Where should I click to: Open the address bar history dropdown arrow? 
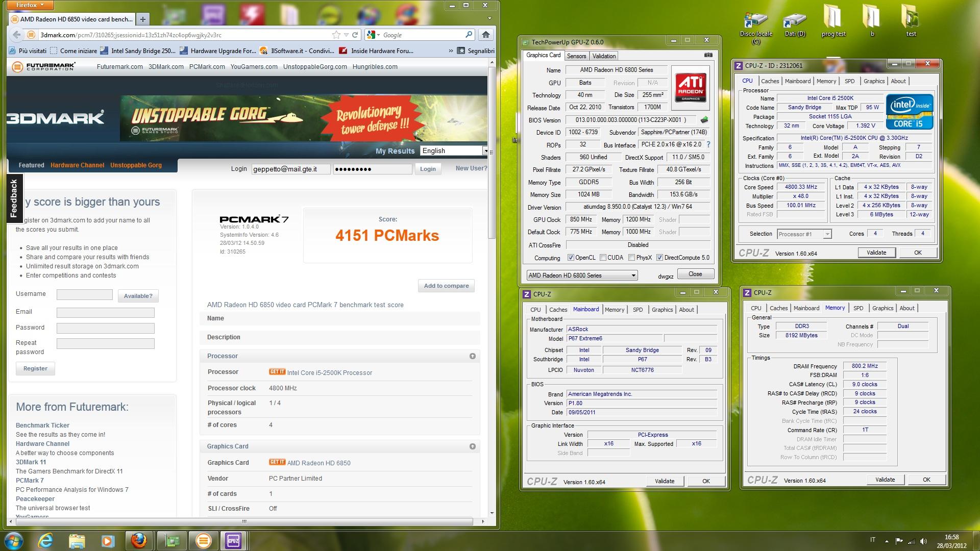[346, 35]
